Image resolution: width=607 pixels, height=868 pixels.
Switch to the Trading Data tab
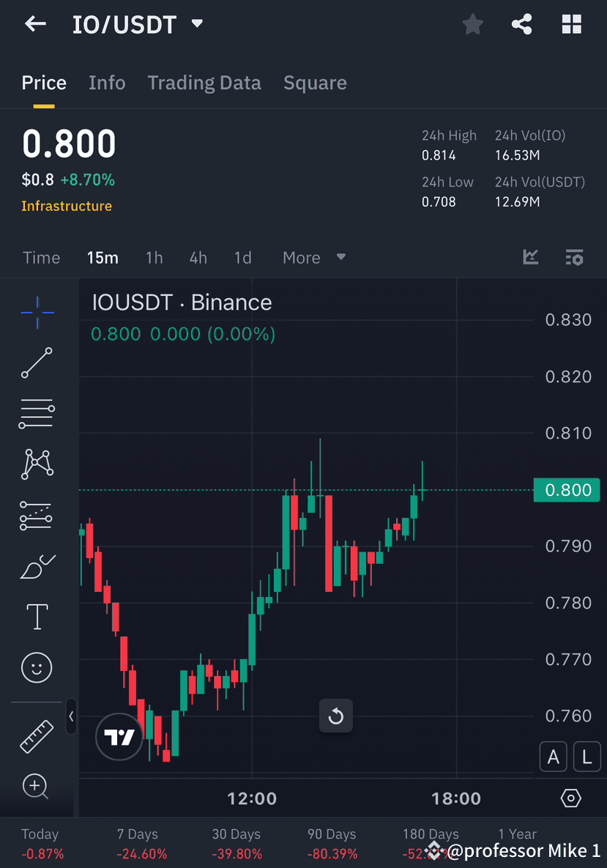(204, 83)
